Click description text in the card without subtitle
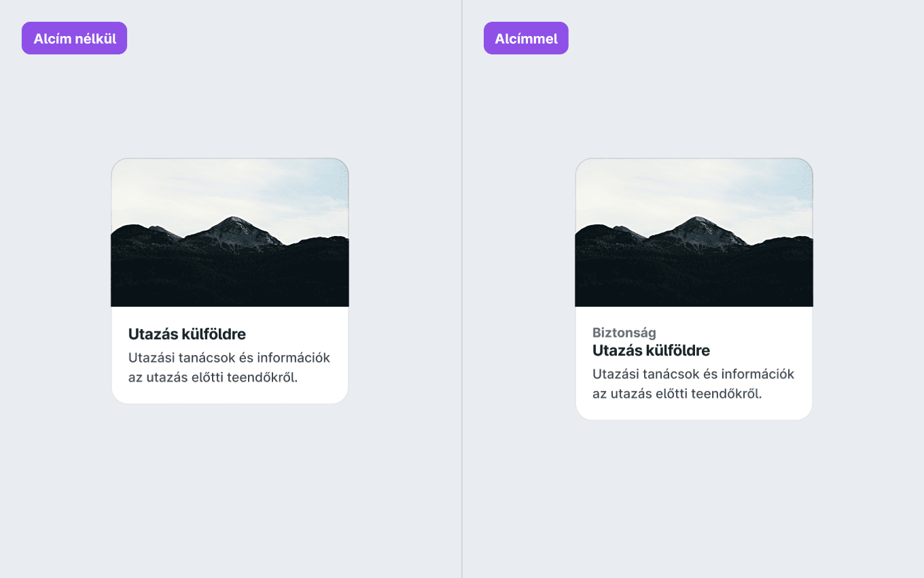 (x=229, y=367)
